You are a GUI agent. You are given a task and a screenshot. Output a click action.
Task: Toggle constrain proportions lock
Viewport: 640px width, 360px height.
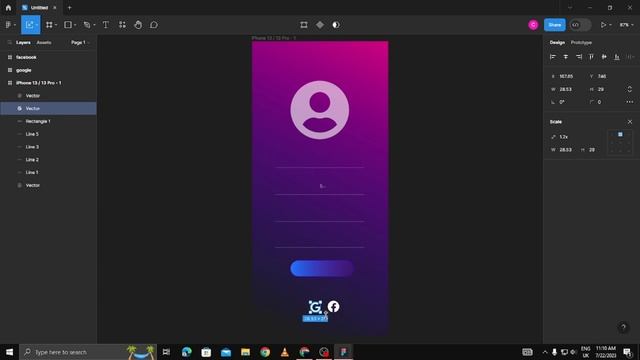tap(629, 89)
